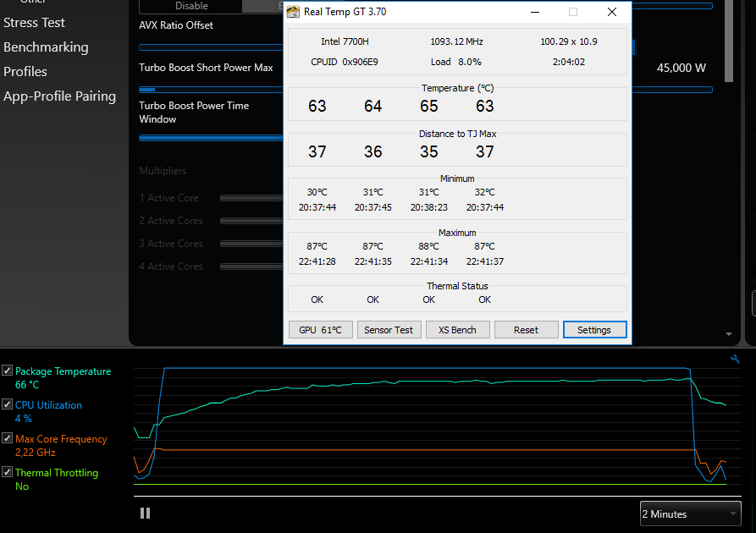Click the 2:04:02 uptime value
Viewport: 756px width, 533px height.
(568, 62)
